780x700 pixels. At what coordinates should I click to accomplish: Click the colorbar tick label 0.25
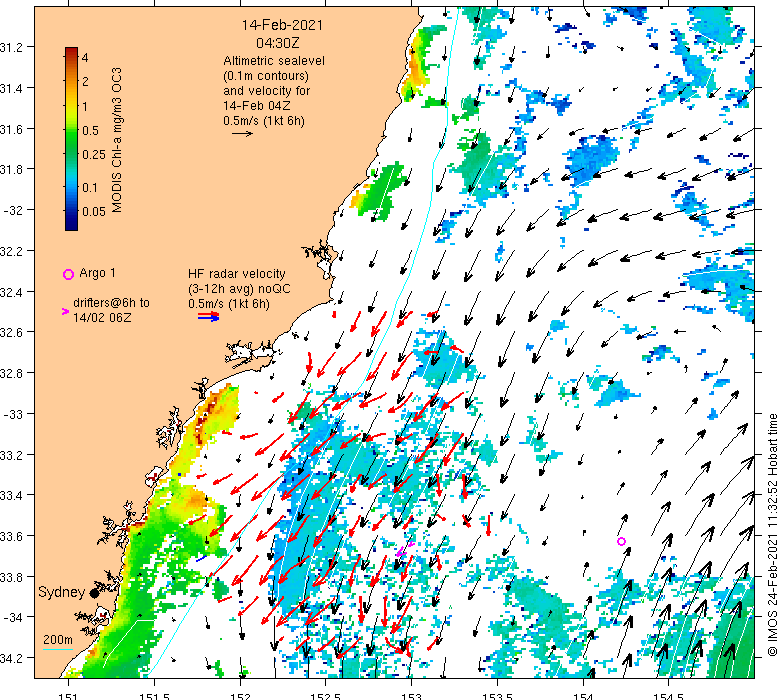(x=94, y=155)
